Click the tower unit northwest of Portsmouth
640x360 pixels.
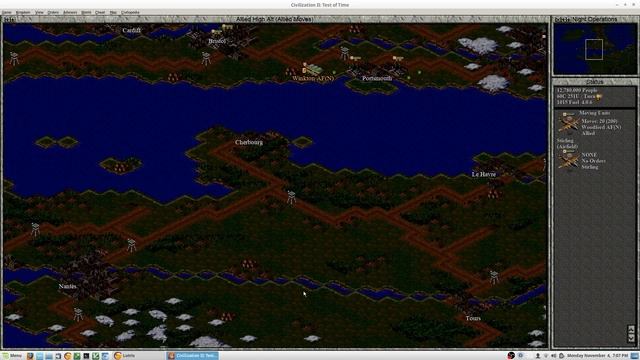344,53
